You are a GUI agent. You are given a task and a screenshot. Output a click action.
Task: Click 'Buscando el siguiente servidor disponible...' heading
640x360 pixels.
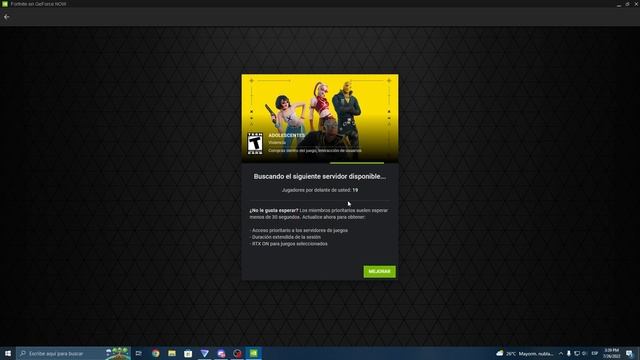click(x=320, y=176)
